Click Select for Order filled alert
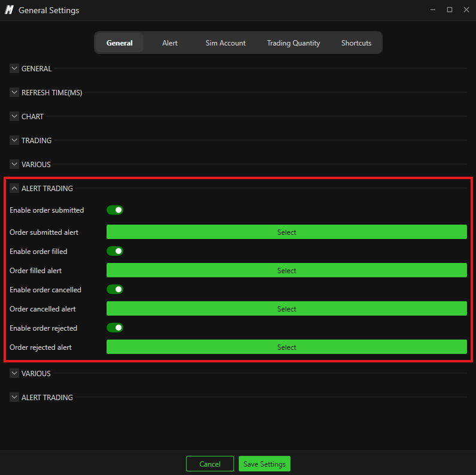 click(x=287, y=270)
